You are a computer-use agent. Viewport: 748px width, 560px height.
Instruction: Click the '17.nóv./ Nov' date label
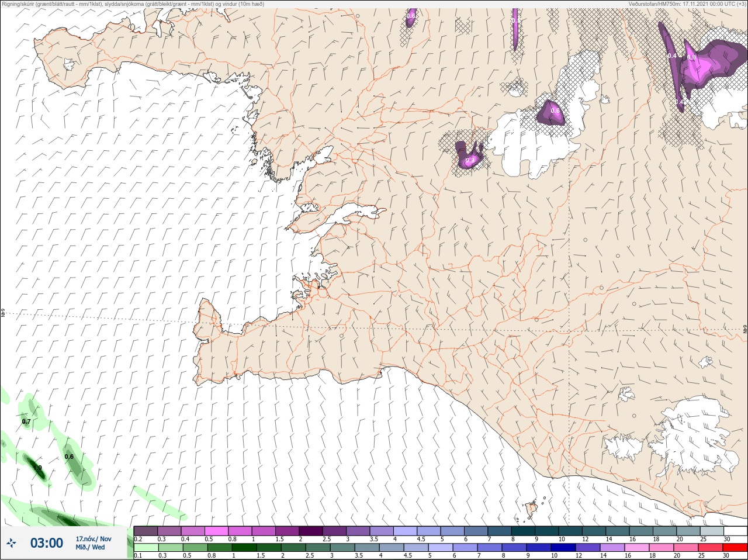93,539
